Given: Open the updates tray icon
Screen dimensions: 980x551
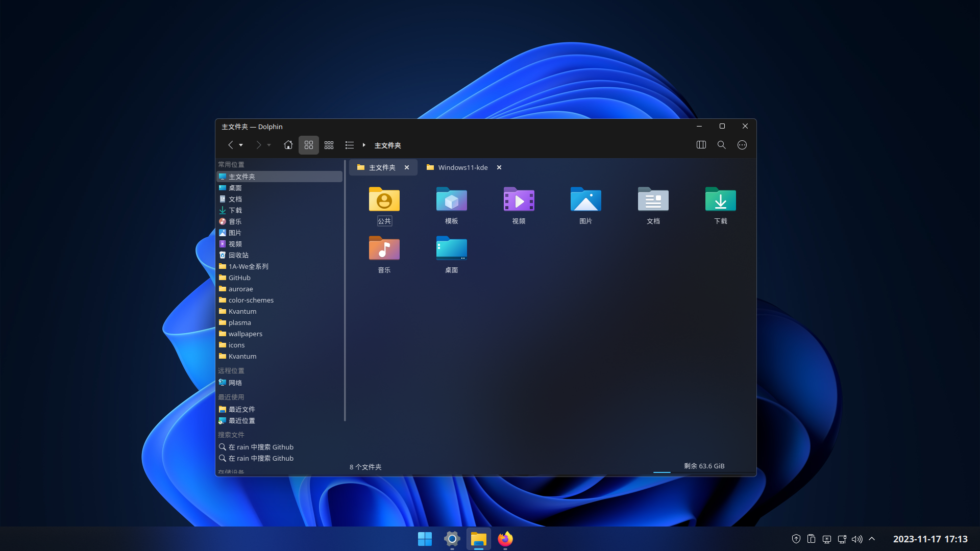Looking at the screenshot, I should click(x=796, y=539).
